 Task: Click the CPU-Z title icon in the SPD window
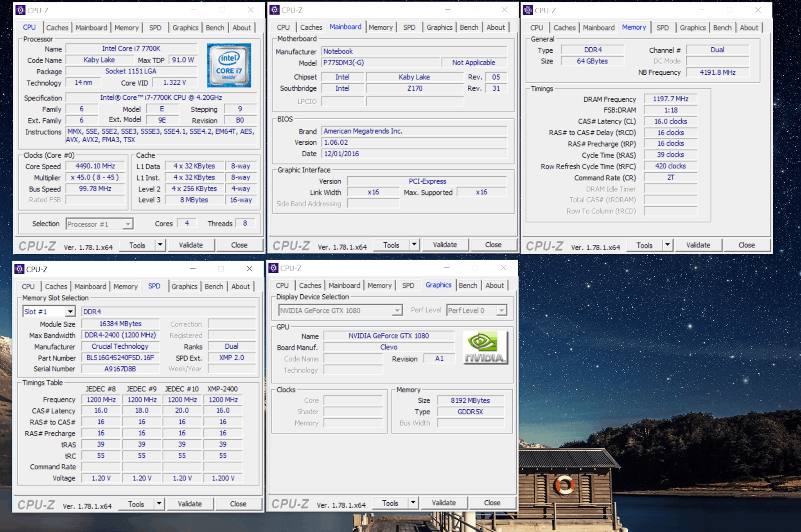(19, 269)
